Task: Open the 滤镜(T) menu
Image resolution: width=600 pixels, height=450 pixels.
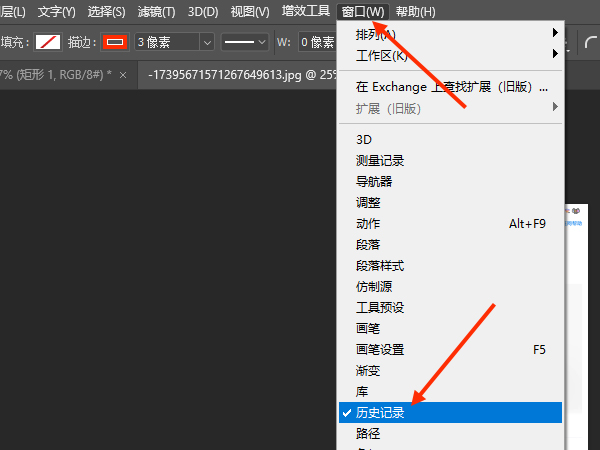Action: coord(155,12)
